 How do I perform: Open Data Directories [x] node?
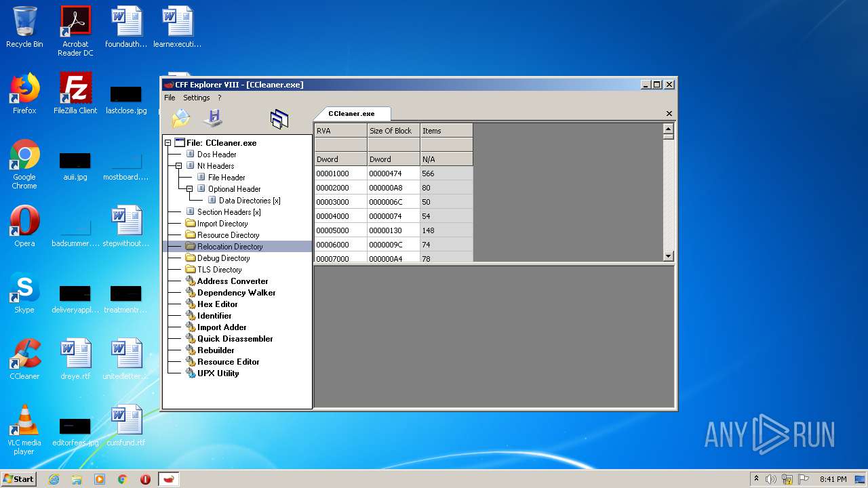pyautogui.click(x=250, y=201)
